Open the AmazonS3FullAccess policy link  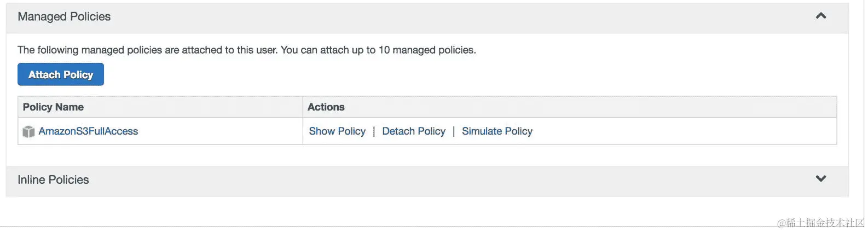coord(88,131)
